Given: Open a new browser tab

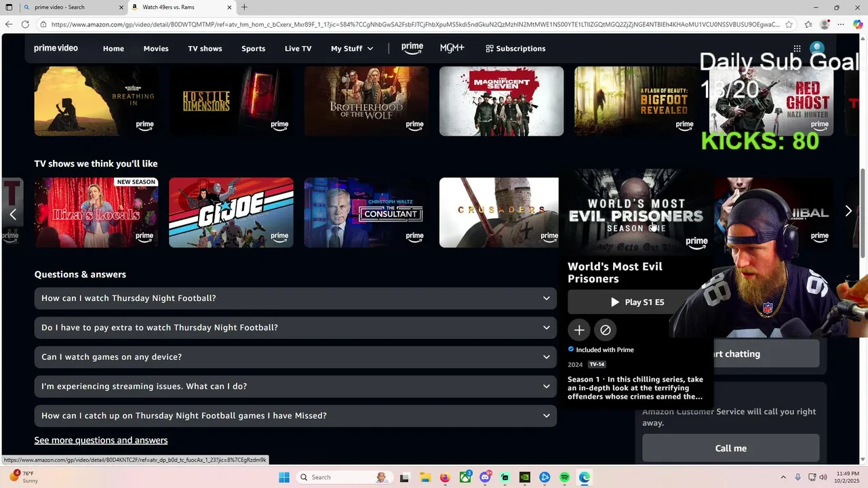Looking at the screenshot, I should coord(244,7).
